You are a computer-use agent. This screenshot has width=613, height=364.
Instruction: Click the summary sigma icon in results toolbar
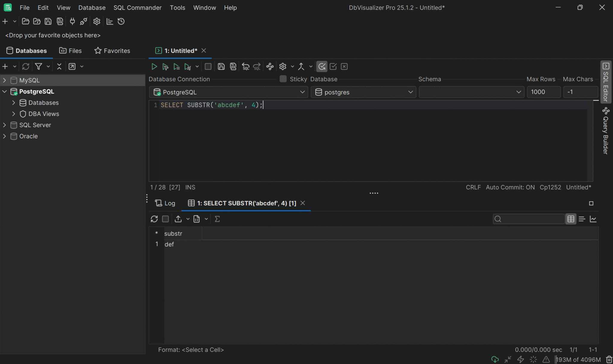[x=217, y=219]
